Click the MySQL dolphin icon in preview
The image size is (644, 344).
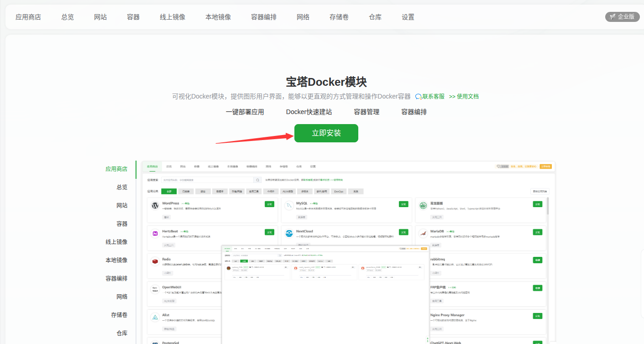(288, 206)
